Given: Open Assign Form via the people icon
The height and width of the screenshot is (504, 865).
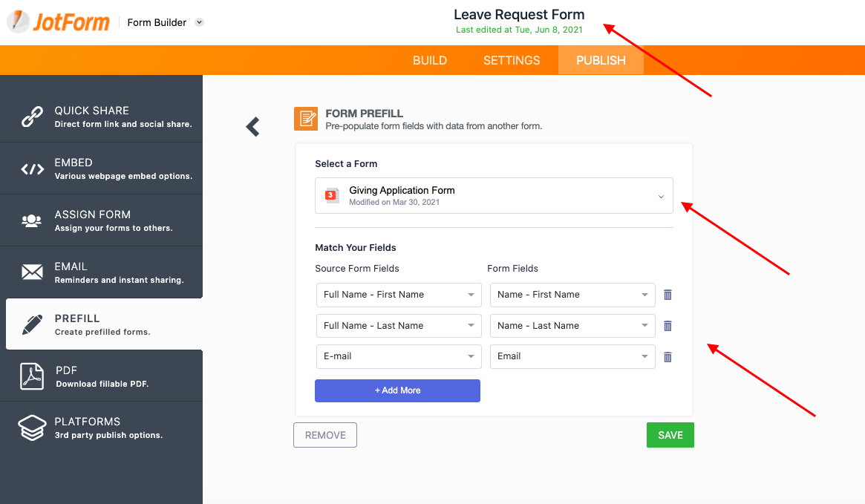Looking at the screenshot, I should [32, 220].
